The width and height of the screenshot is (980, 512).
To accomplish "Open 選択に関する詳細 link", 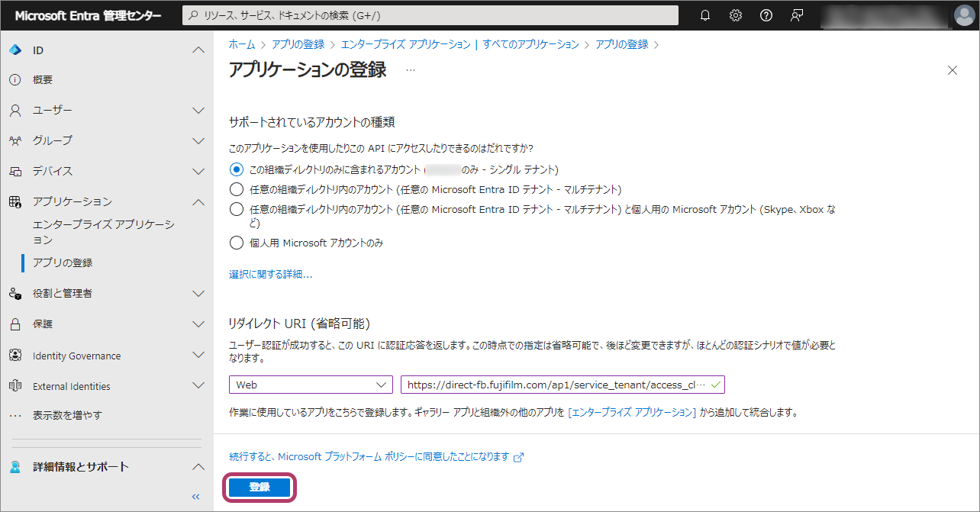I will (x=271, y=274).
